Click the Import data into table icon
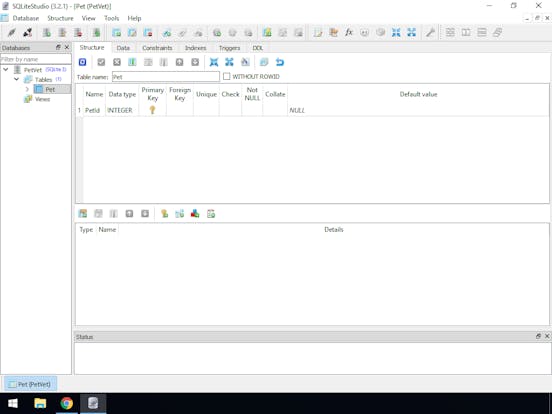Screen dimensions: 552x414 click(214, 62)
